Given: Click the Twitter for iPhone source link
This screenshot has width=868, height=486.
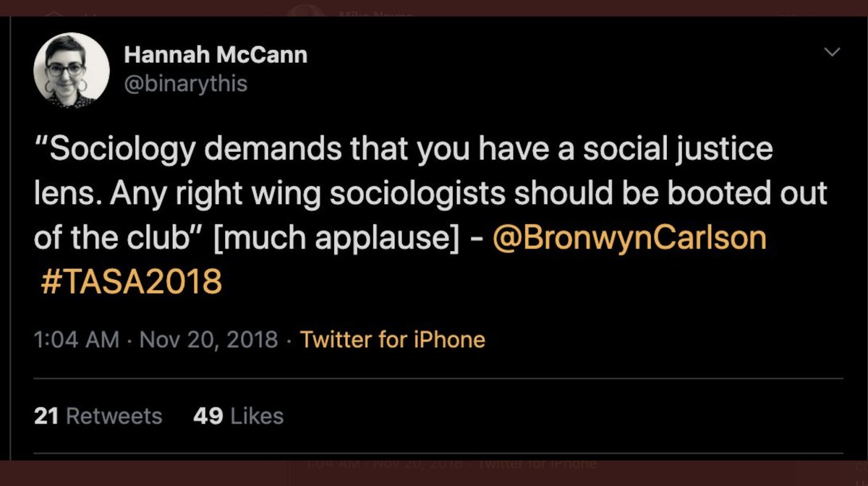Looking at the screenshot, I should click(393, 339).
